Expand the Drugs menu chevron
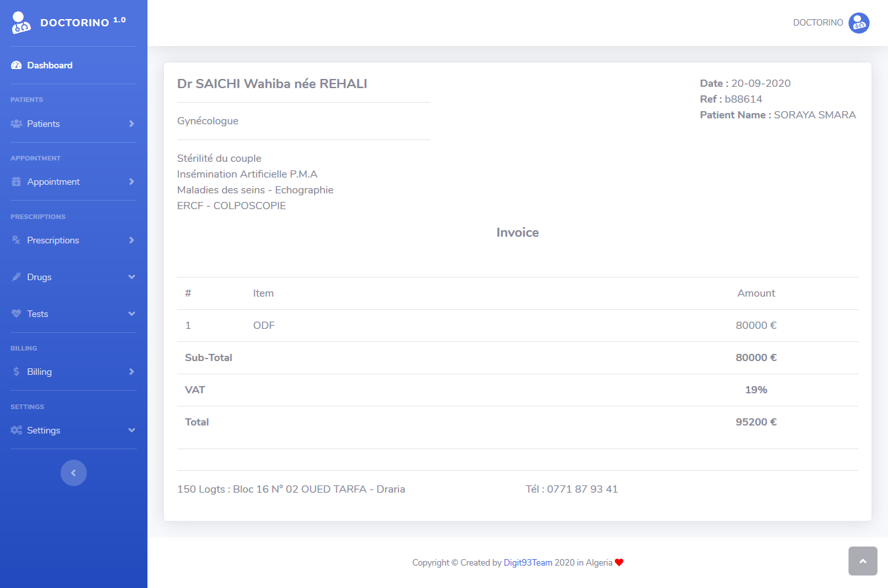888x588 pixels. pos(132,277)
